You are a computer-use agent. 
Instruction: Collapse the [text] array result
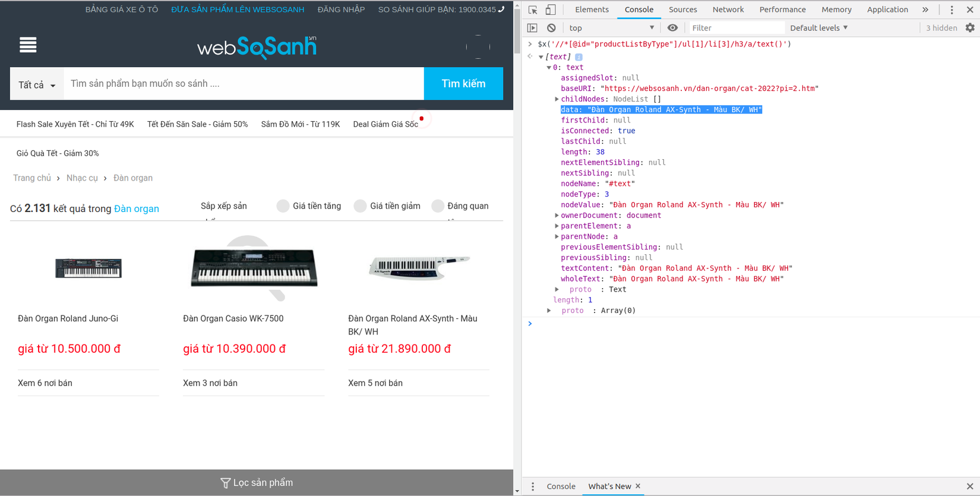coord(541,57)
